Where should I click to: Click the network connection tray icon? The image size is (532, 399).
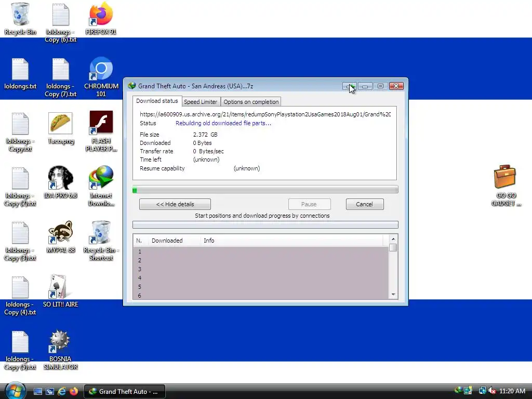tap(482, 391)
